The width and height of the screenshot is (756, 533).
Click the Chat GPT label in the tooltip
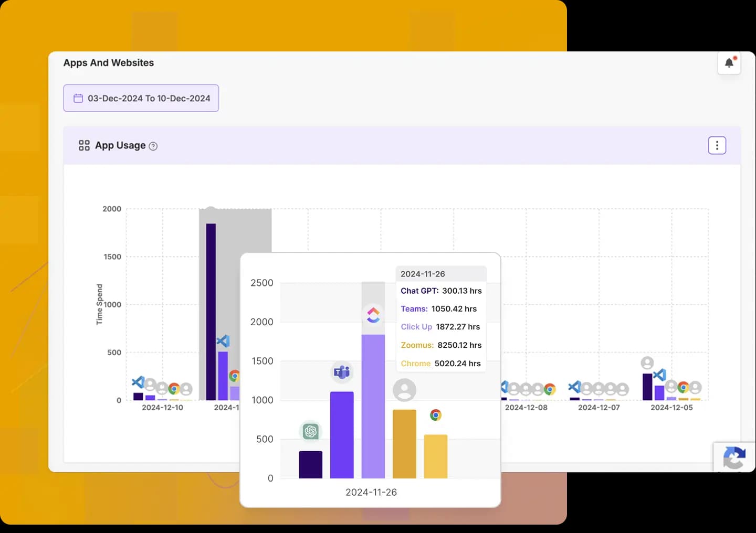click(419, 291)
